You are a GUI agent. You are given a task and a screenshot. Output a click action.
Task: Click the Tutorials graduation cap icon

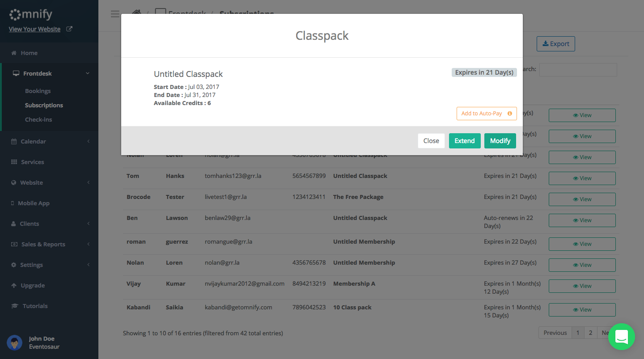click(x=14, y=306)
